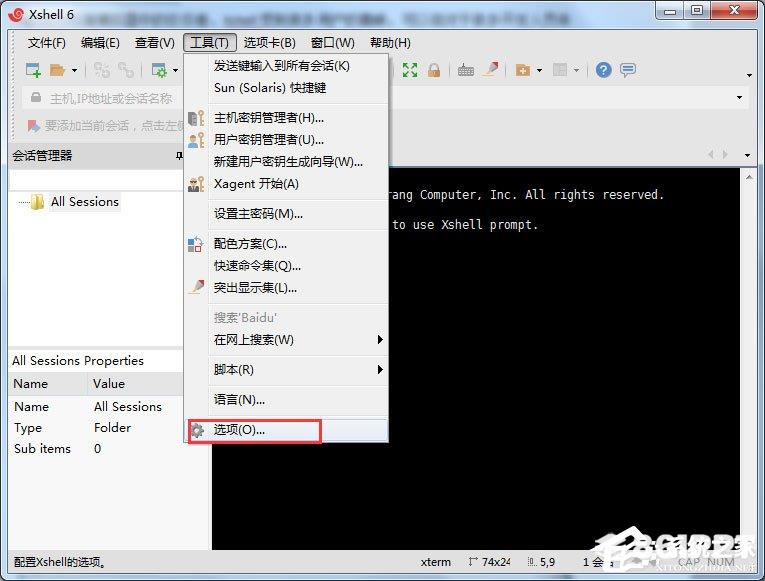Select the All Sessions folder
The width and height of the screenshot is (765, 581).
[85, 201]
